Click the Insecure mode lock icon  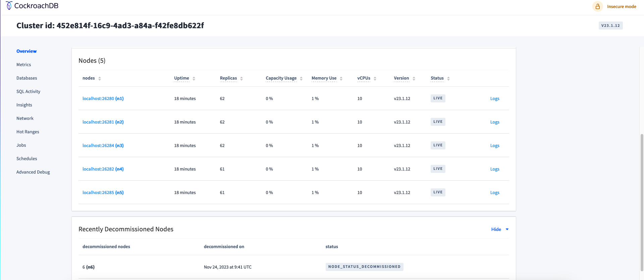[x=598, y=6]
